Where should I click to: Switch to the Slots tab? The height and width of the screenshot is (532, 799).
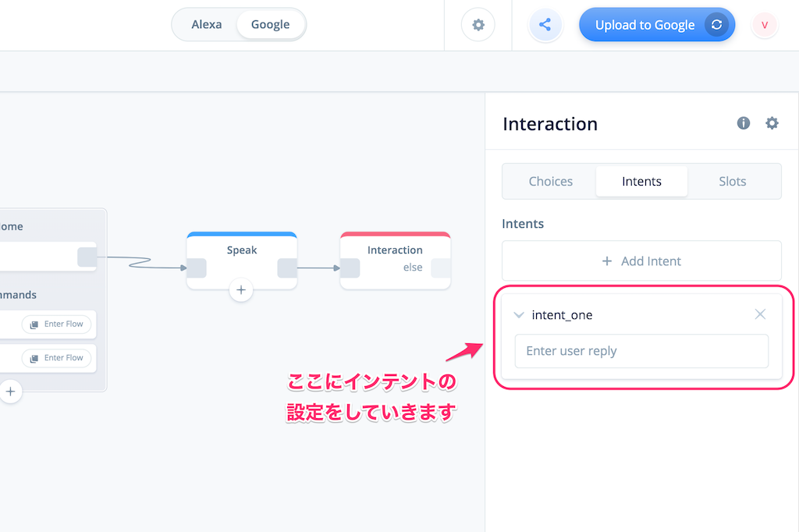[732, 182]
